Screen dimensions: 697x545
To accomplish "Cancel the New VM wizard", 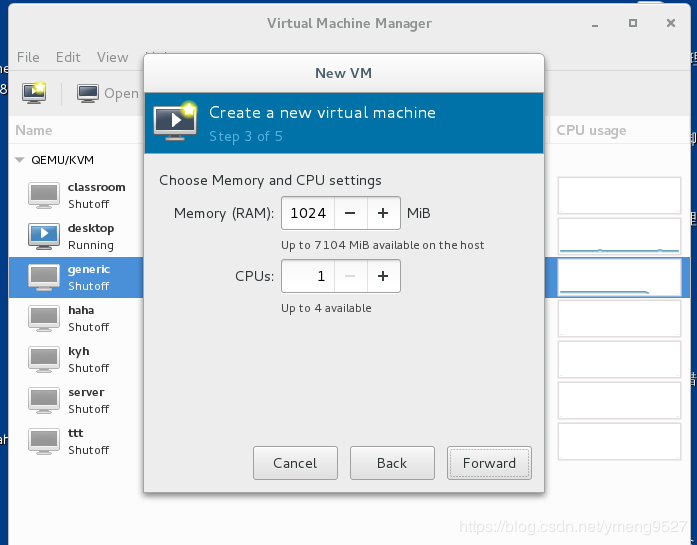I will 295,463.
